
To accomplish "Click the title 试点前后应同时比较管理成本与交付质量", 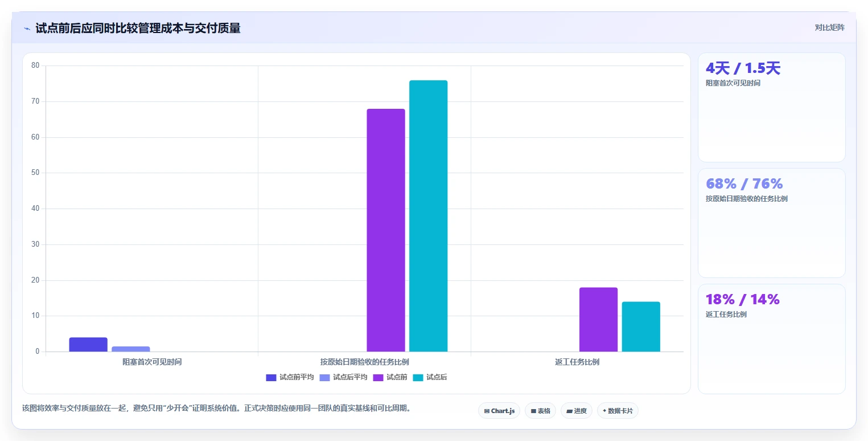I will [x=138, y=28].
